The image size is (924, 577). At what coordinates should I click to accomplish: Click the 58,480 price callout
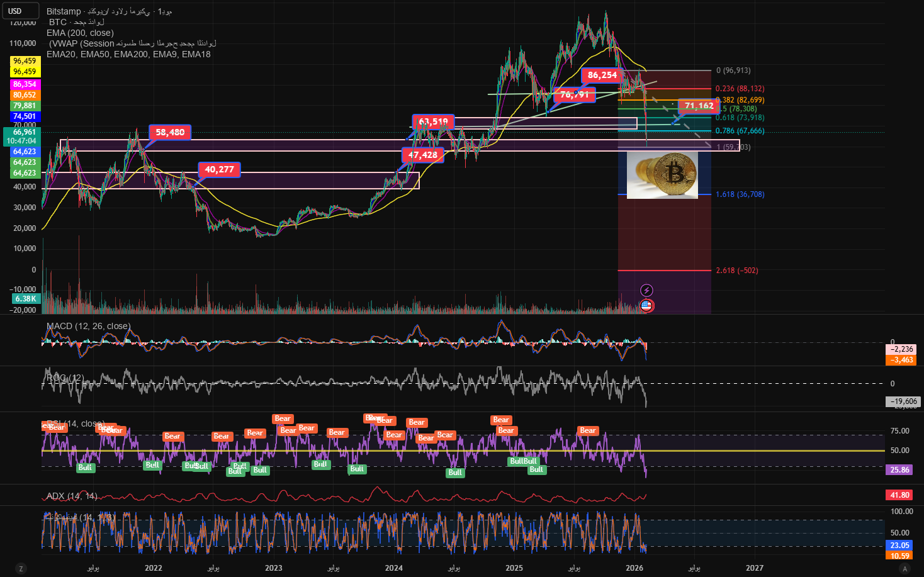click(170, 132)
